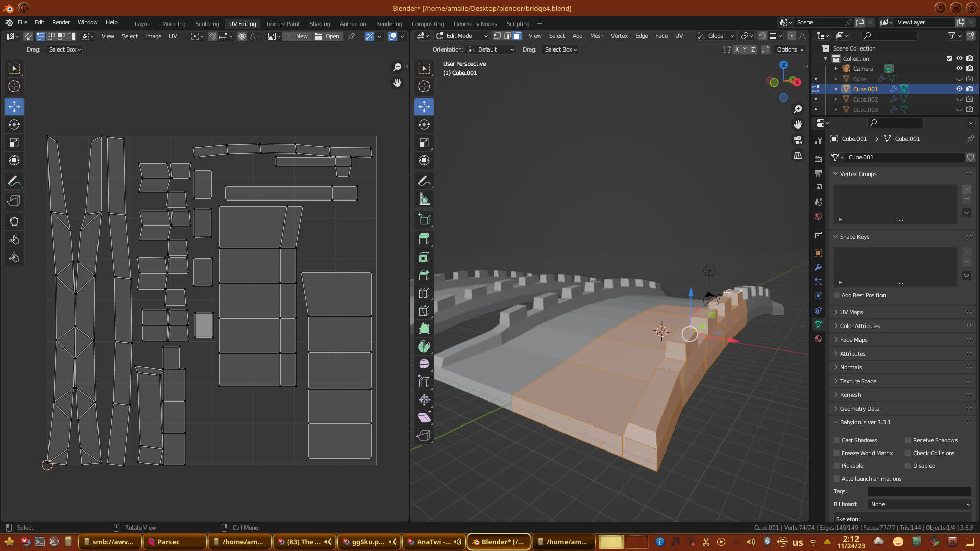The height and width of the screenshot is (551, 980).
Task: Expand the UV Maps panel
Action: [x=851, y=312]
